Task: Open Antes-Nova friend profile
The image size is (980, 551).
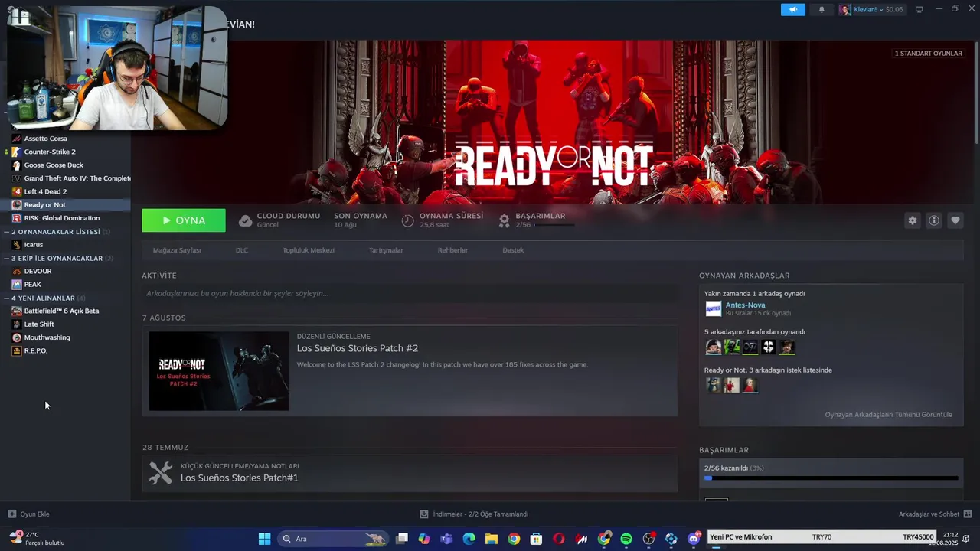Action: (x=745, y=305)
